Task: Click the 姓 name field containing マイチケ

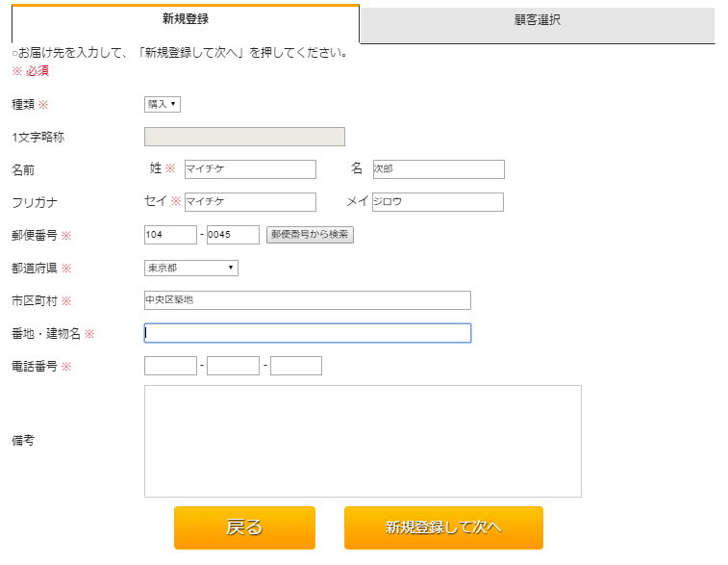Action: pos(250,169)
